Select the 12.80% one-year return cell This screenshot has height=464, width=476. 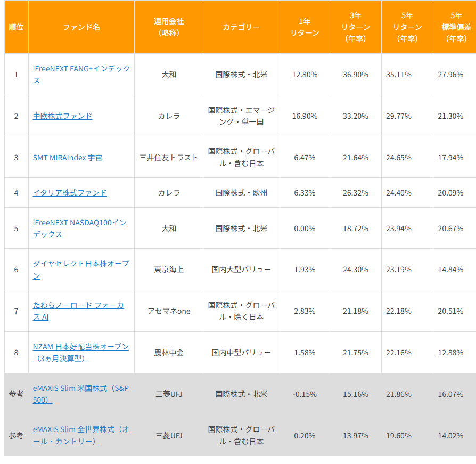(305, 75)
